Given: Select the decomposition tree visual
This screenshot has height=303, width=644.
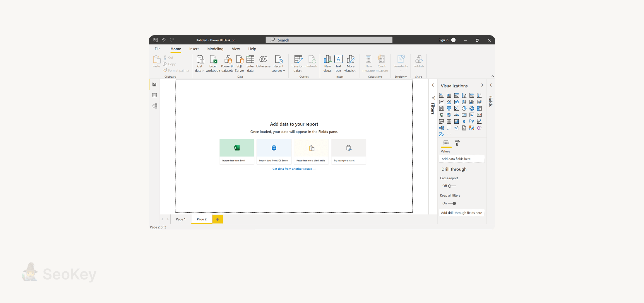Looking at the screenshot, I should (441, 128).
